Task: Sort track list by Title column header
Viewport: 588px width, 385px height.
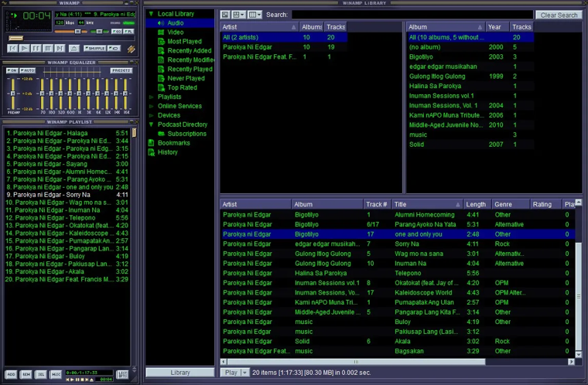Action: [427, 204]
